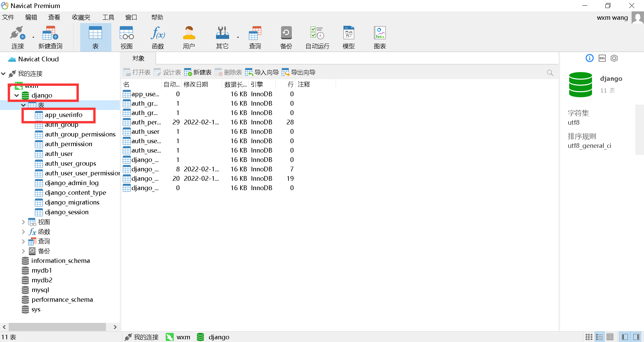644x342 pixels.
Task: Open the 函数 toolbar icon
Action: [158, 37]
